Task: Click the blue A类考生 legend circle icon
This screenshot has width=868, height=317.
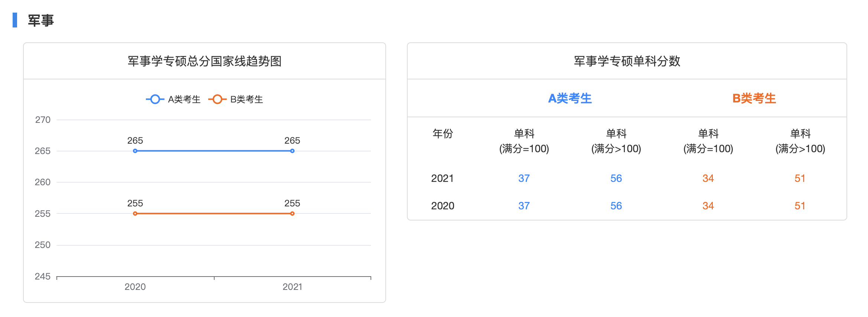Action: (155, 99)
